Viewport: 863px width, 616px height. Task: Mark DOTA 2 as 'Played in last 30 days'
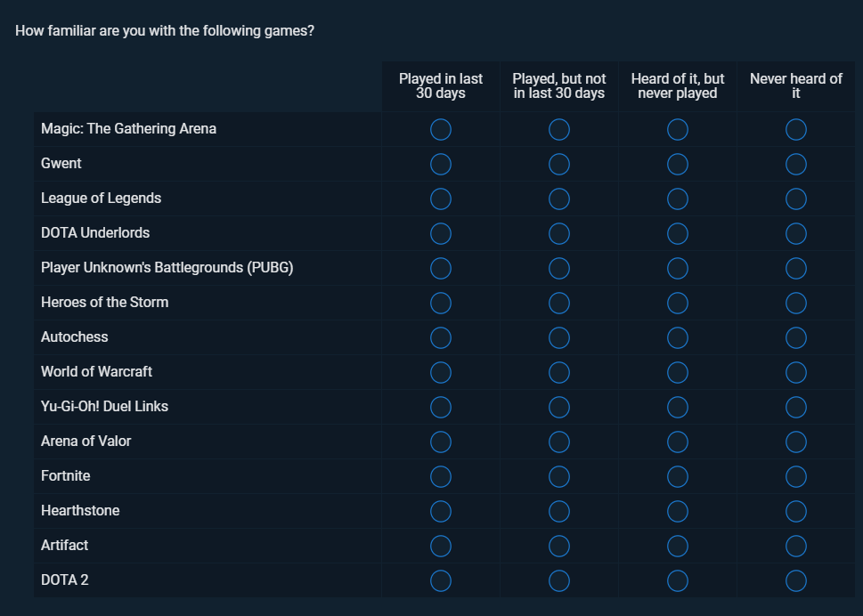(440, 580)
